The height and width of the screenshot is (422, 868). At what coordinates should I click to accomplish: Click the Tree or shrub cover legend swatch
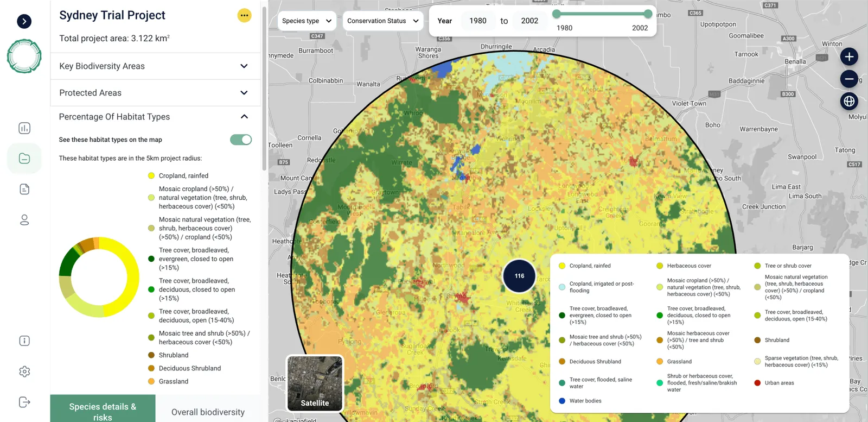click(x=757, y=266)
